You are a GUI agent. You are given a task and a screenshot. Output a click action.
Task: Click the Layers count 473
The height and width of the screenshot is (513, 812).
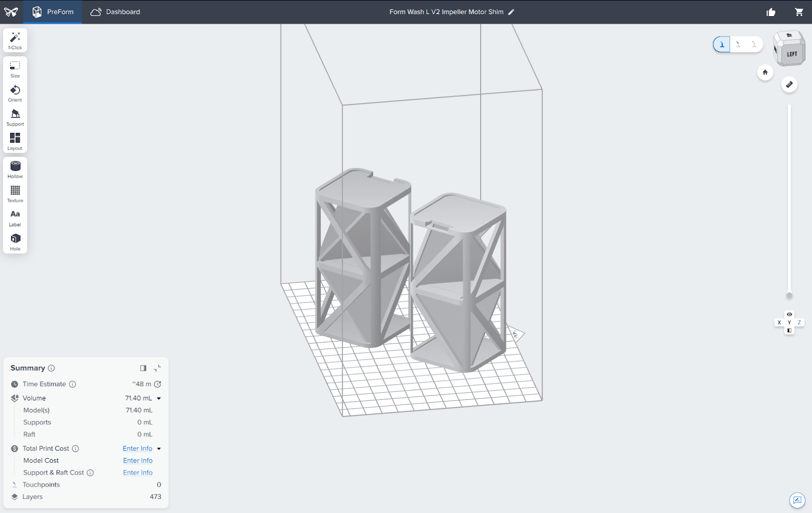point(155,497)
